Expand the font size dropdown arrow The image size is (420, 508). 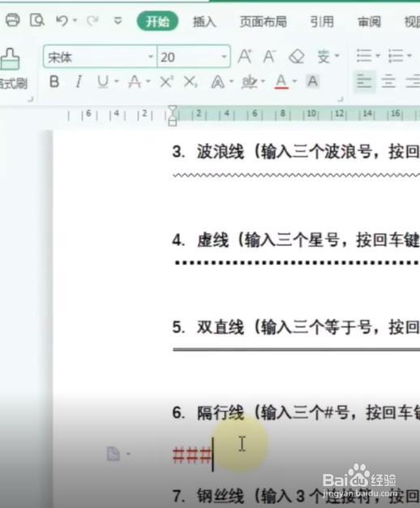224,57
